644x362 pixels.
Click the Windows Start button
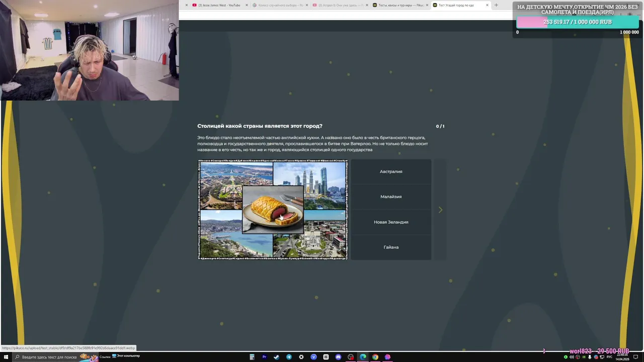tap(5, 357)
